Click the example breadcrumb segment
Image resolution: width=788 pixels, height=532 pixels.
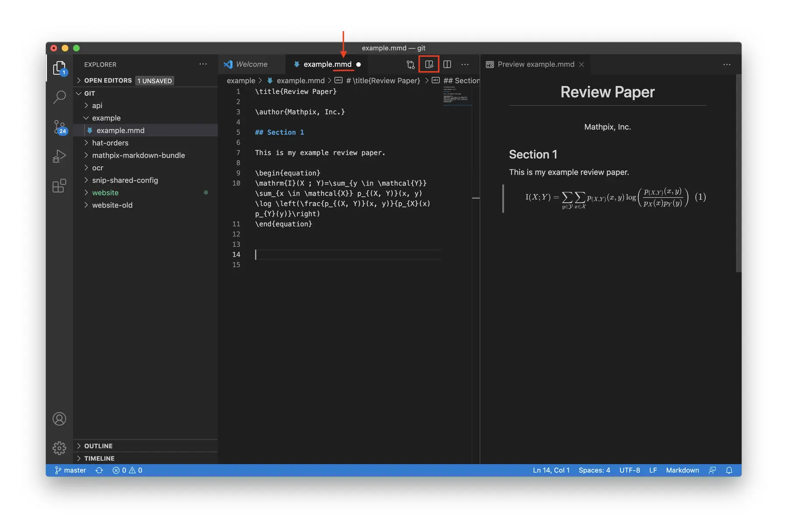click(x=241, y=81)
